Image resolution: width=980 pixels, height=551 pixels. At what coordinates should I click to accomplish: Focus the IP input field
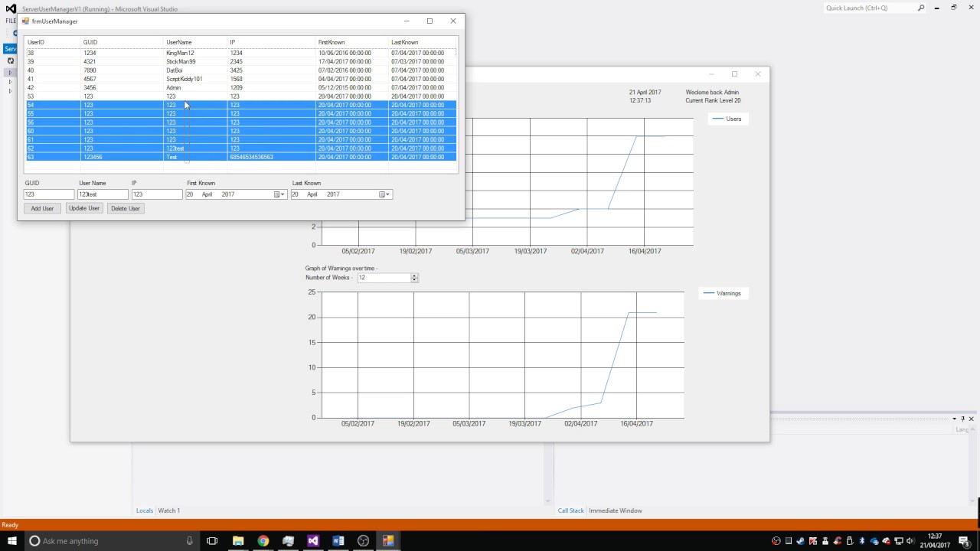[x=157, y=194]
